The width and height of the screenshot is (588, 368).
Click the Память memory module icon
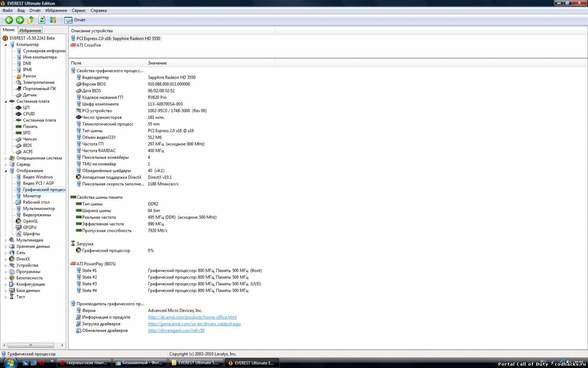tap(18, 126)
